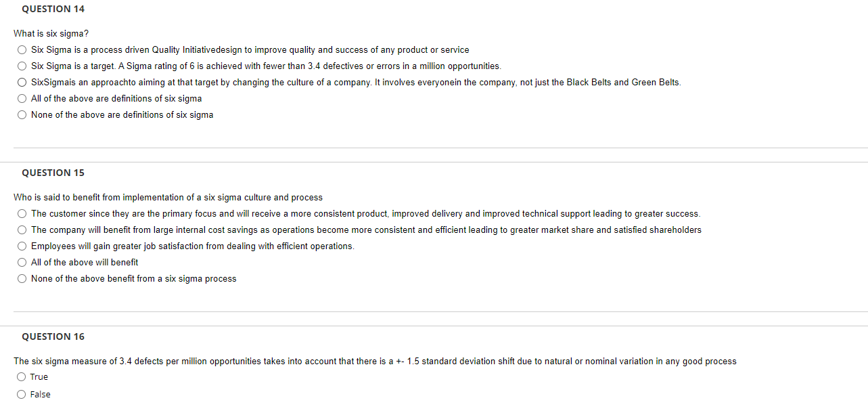Viewport: 868px width, 415px height.
Task: Mark True for Question 16
Action: point(21,376)
